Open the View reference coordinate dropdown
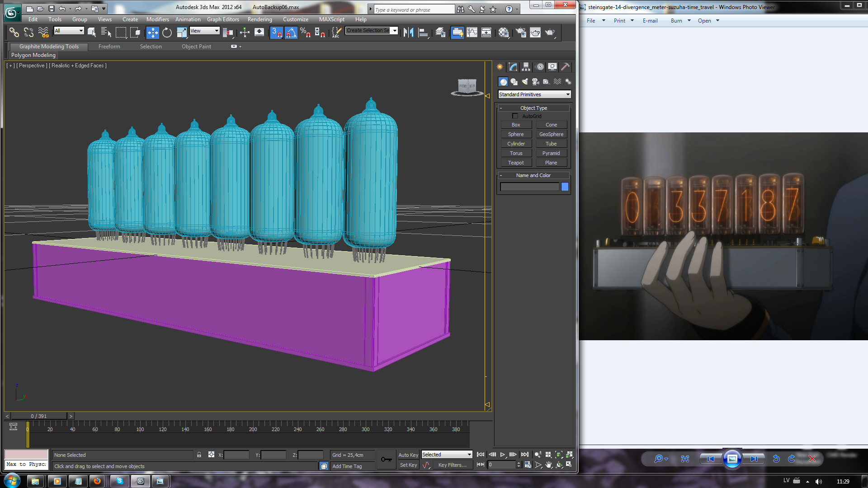 point(204,31)
